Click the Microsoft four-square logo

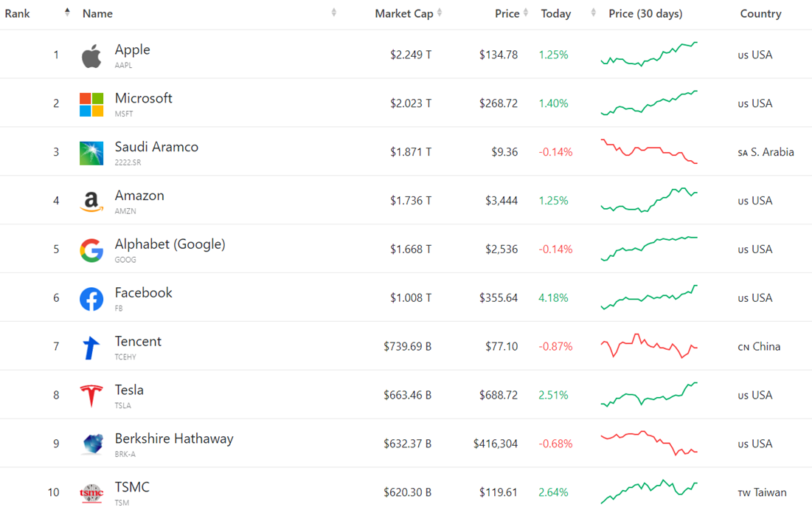pos(91,105)
